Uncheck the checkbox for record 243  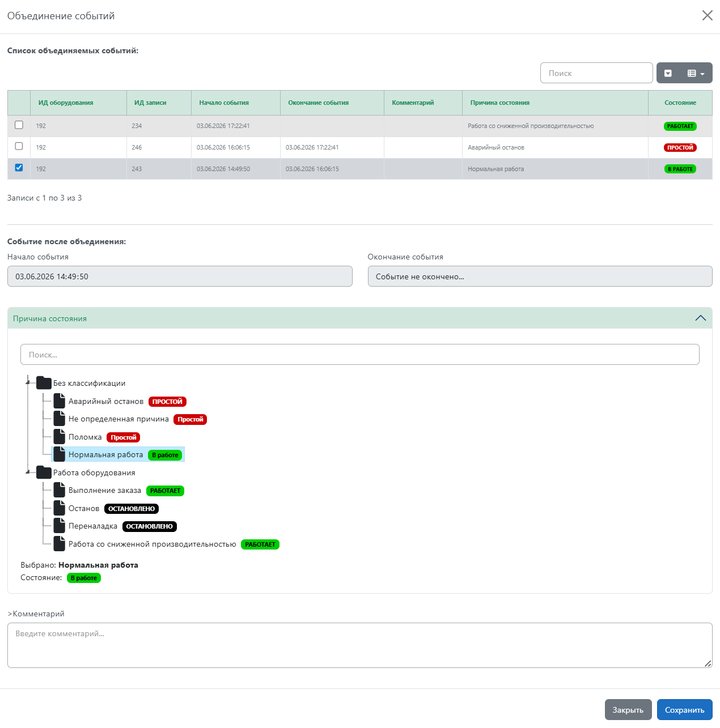(x=19, y=168)
